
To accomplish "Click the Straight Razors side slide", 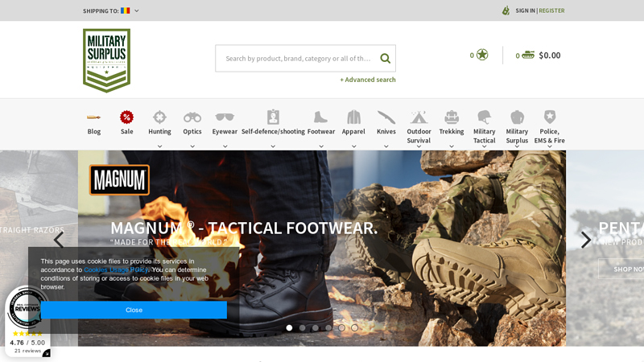I will [39, 248].
